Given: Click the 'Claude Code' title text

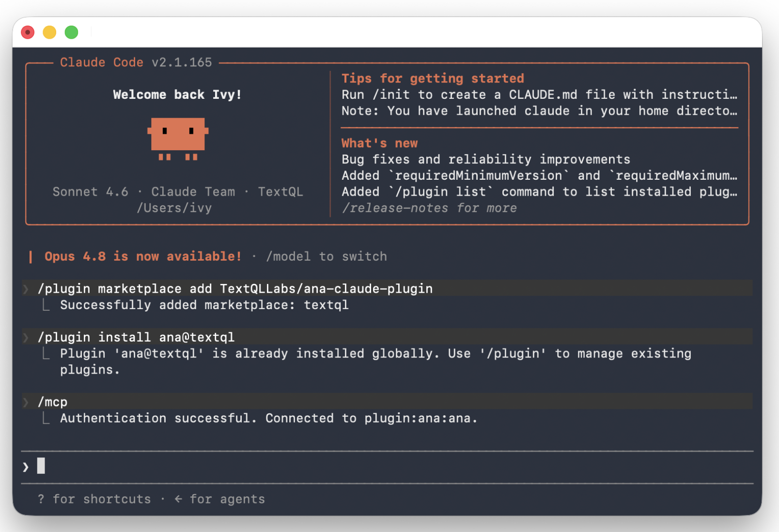Looking at the screenshot, I should [x=102, y=63].
